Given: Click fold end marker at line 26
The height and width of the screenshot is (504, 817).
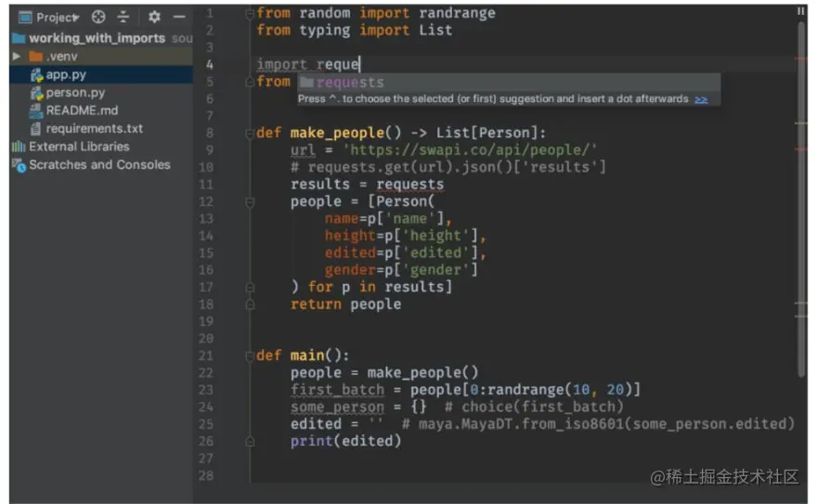Looking at the screenshot, I should (x=250, y=442).
